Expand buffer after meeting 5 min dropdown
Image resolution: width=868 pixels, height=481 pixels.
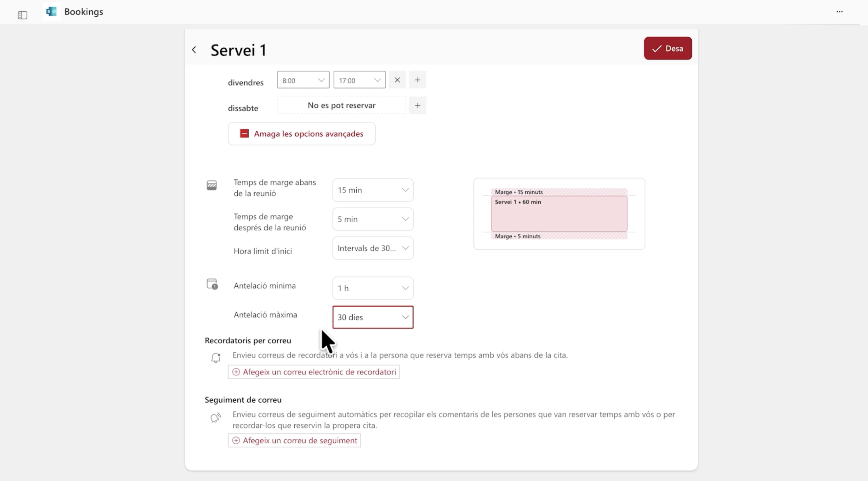click(x=373, y=219)
